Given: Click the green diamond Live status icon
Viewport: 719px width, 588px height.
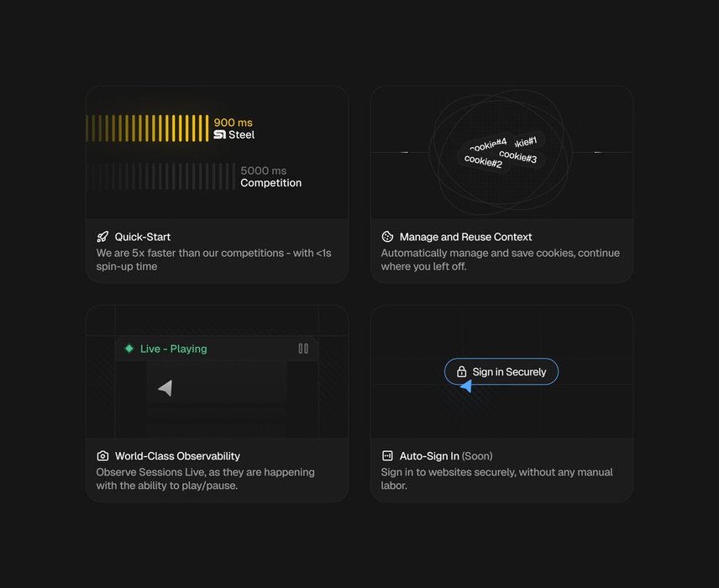Looking at the screenshot, I should [x=129, y=349].
